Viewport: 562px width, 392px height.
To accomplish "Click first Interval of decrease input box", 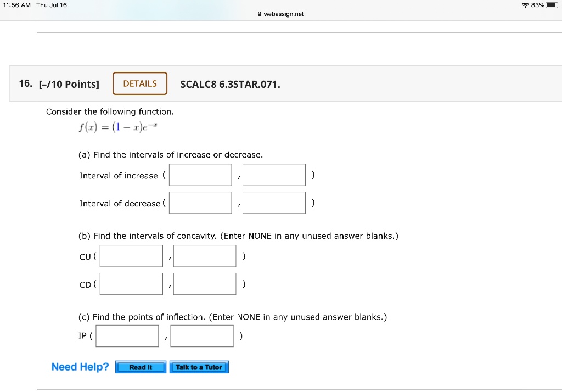I will pos(200,203).
